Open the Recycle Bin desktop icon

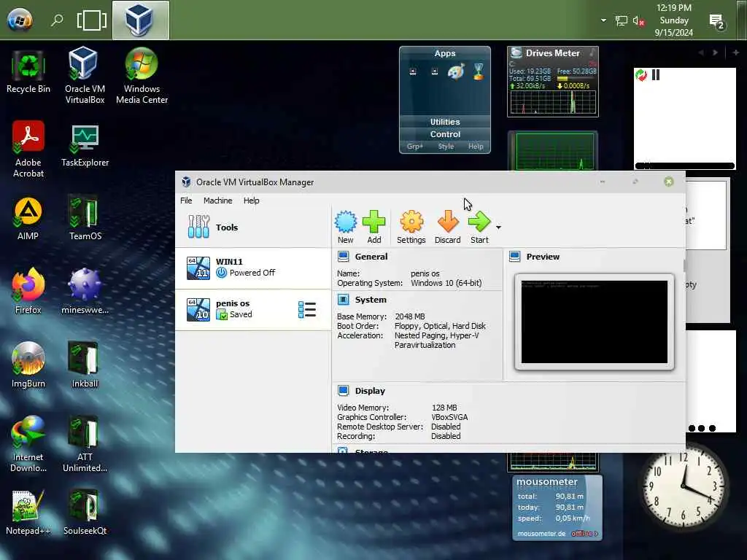[28, 71]
